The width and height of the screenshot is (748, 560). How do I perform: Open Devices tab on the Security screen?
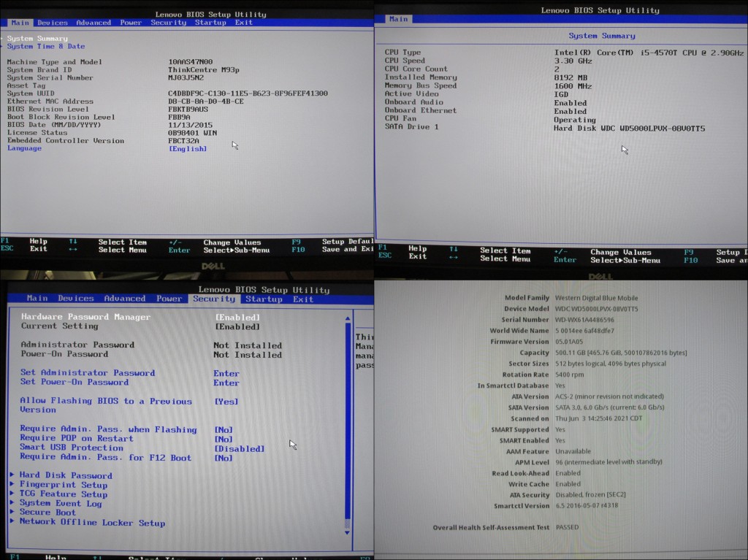pos(76,298)
